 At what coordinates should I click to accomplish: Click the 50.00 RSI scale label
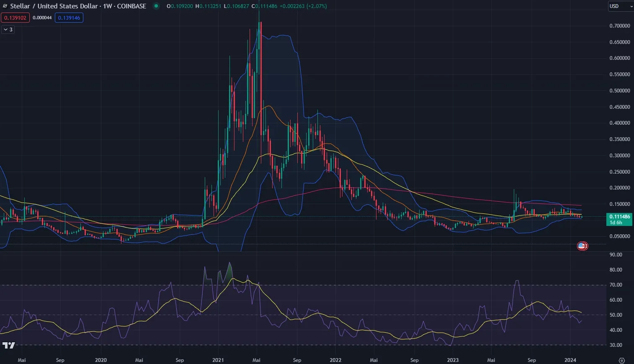tap(616, 315)
